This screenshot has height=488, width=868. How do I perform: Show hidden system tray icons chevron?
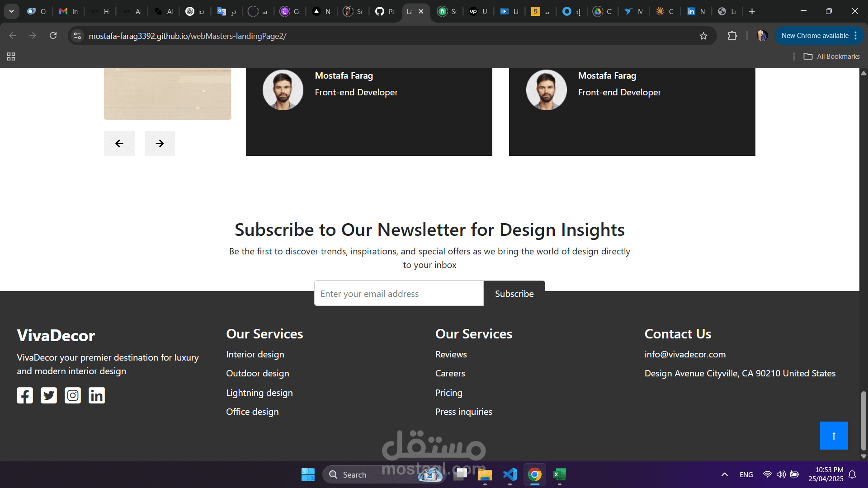(x=724, y=474)
